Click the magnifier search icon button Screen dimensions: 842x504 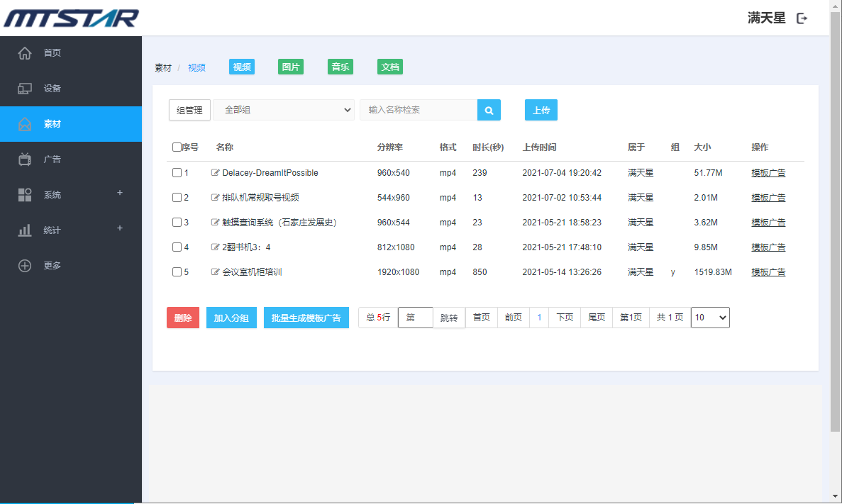489,110
